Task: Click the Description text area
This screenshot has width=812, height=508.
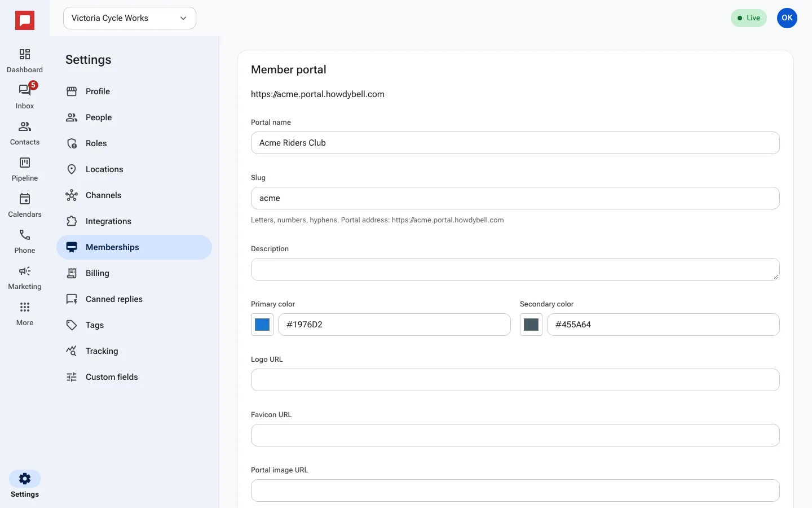Action: pyautogui.click(x=515, y=269)
